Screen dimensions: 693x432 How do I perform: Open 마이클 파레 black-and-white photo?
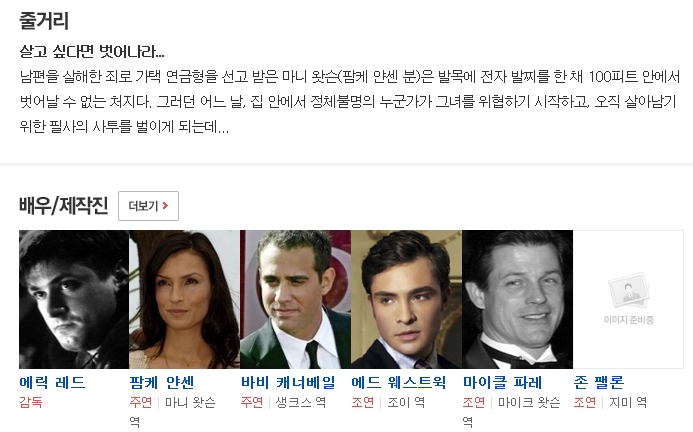pos(517,299)
